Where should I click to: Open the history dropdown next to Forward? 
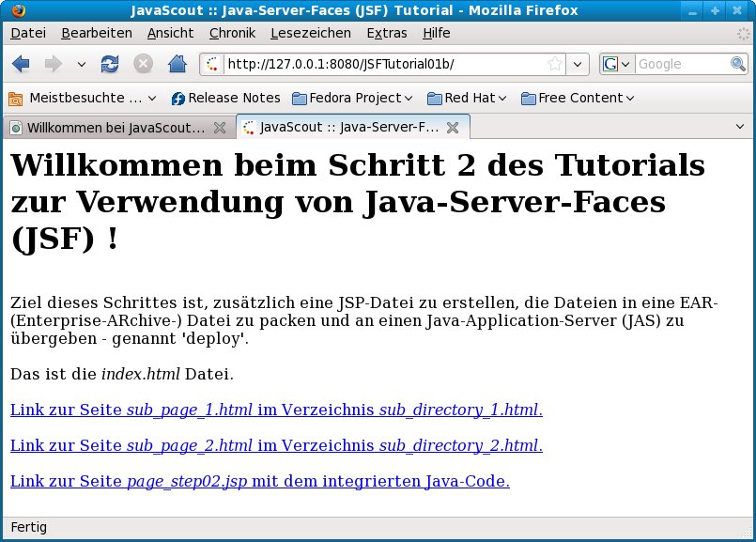point(81,64)
